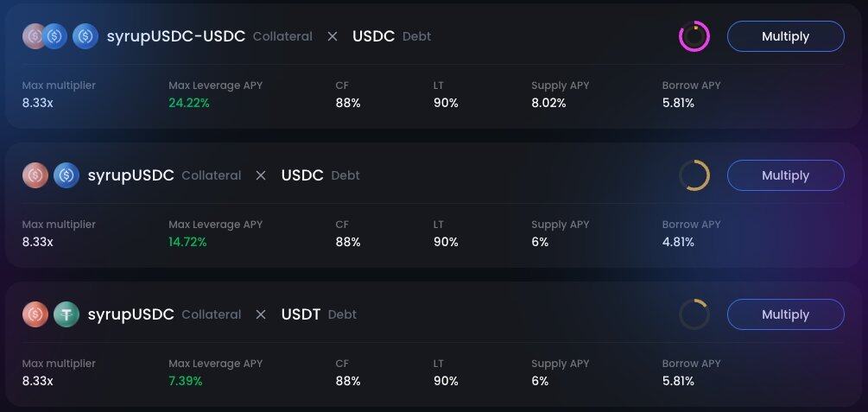The height and width of the screenshot is (412, 868).
Task: Click the 8.02% Supply APY value
Action: pos(548,103)
